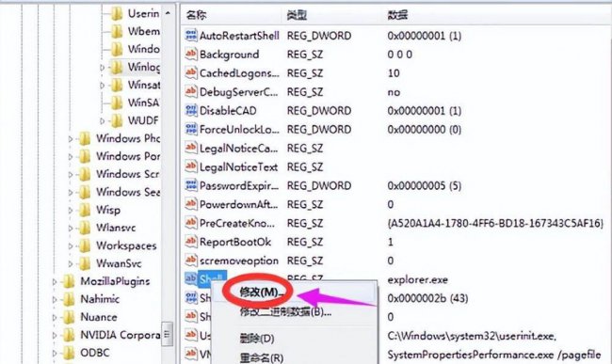Click the SystemPropertiesPerformance.exe /pagefile data

(x=494, y=355)
